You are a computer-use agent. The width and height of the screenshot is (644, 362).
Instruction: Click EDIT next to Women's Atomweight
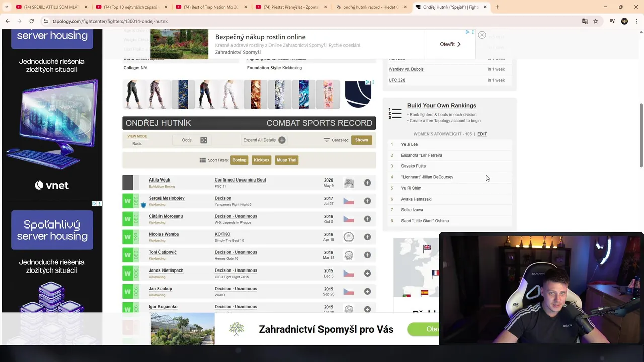coord(482,134)
